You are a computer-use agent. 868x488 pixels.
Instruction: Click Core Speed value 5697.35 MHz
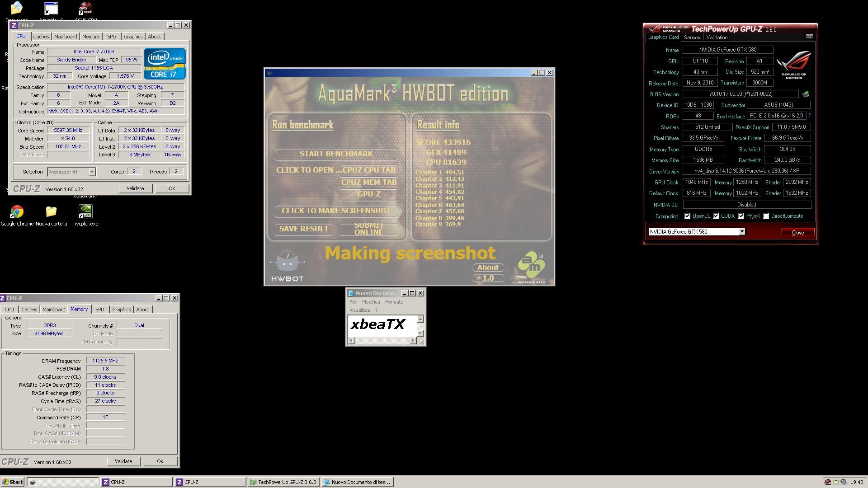[68, 130]
